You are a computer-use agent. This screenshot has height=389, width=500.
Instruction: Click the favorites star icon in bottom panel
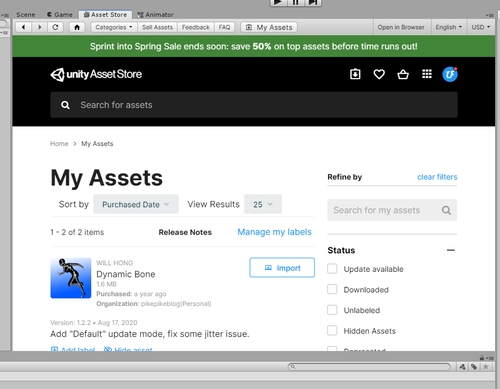click(486, 367)
